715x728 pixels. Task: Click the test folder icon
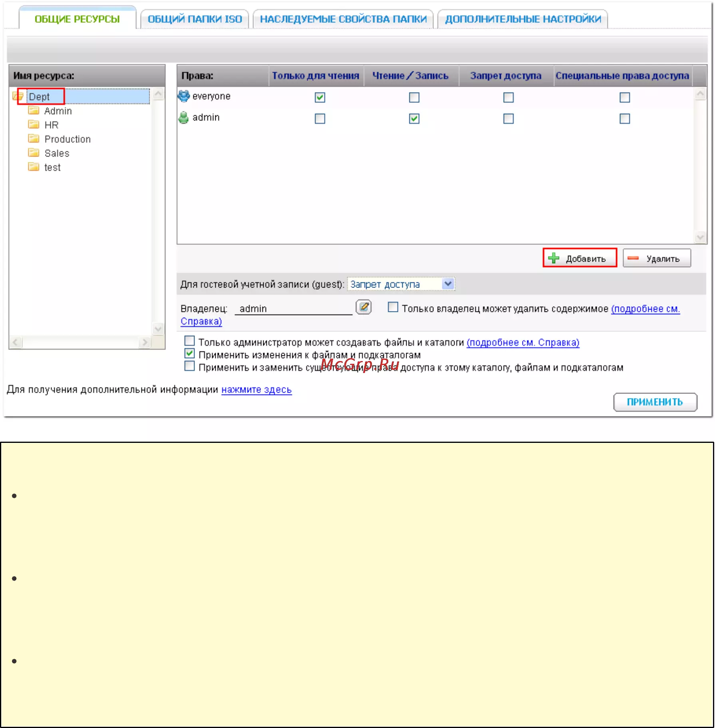(34, 167)
